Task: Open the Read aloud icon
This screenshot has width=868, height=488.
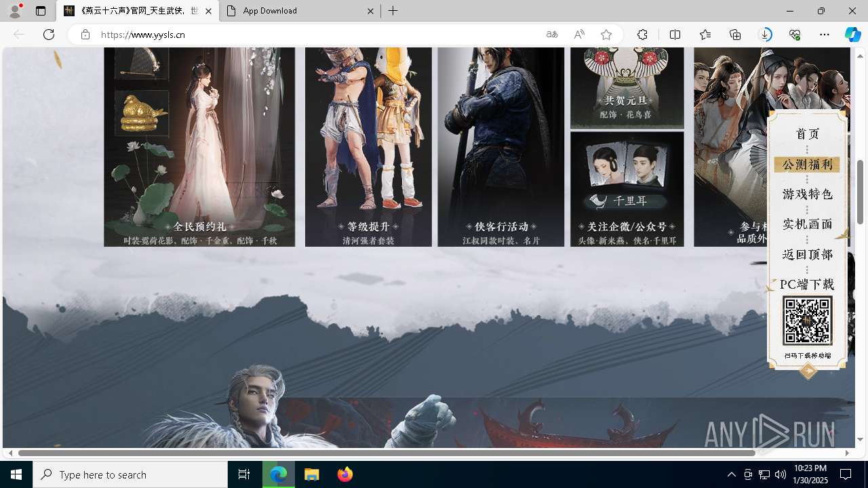Action: pos(579,35)
